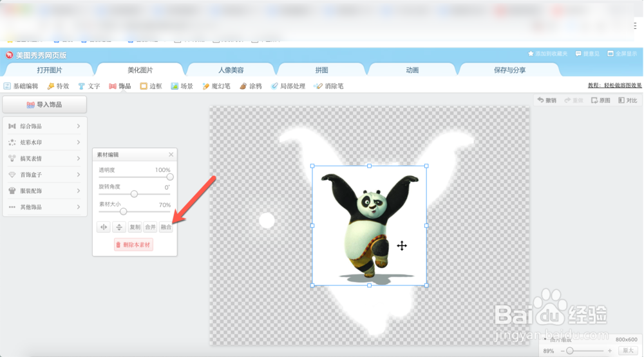This screenshot has width=644, height=357.
Task: Open the 特效 effects tool
Action: (58, 86)
